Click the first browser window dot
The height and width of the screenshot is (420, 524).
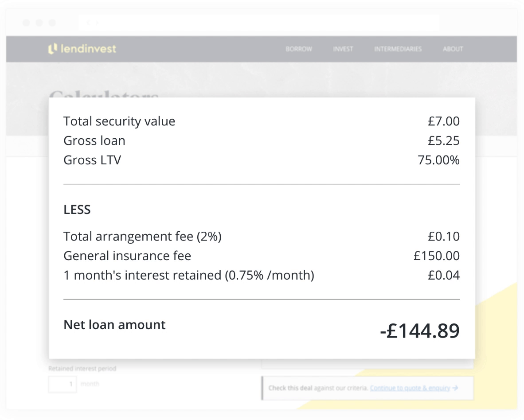pyautogui.click(x=26, y=23)
